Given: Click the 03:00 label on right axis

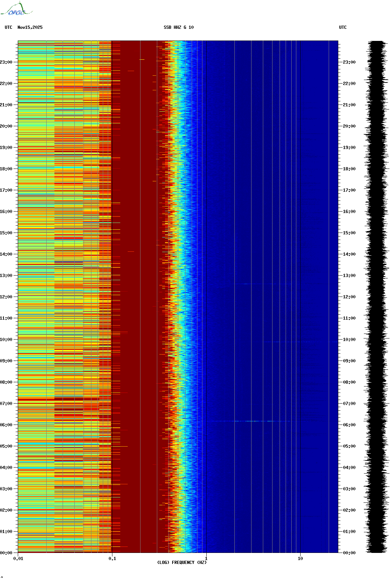Looking at the screenshot, I should point(349,489).
